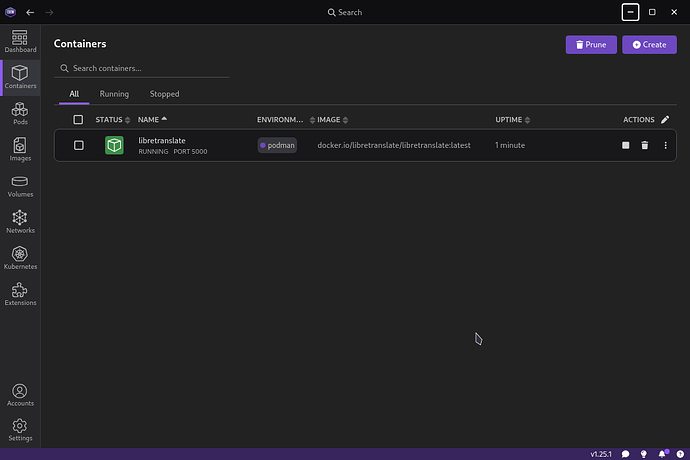690x460 pixels.
Task: Check the libretranslate row checkbox
Action: point(79,145)
